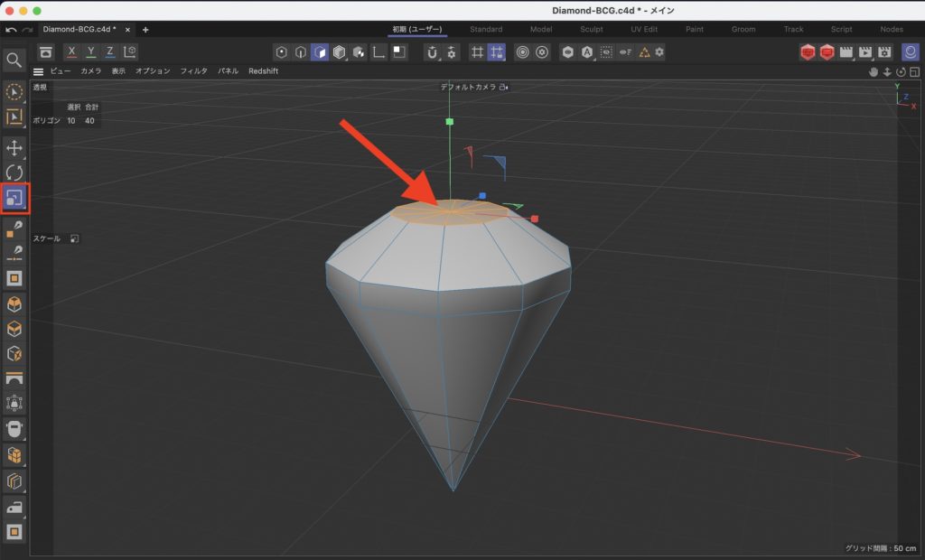Disable the highlighted snapping toggle
This screenshot has height=560, width=925.
click(x=494, y=52)
